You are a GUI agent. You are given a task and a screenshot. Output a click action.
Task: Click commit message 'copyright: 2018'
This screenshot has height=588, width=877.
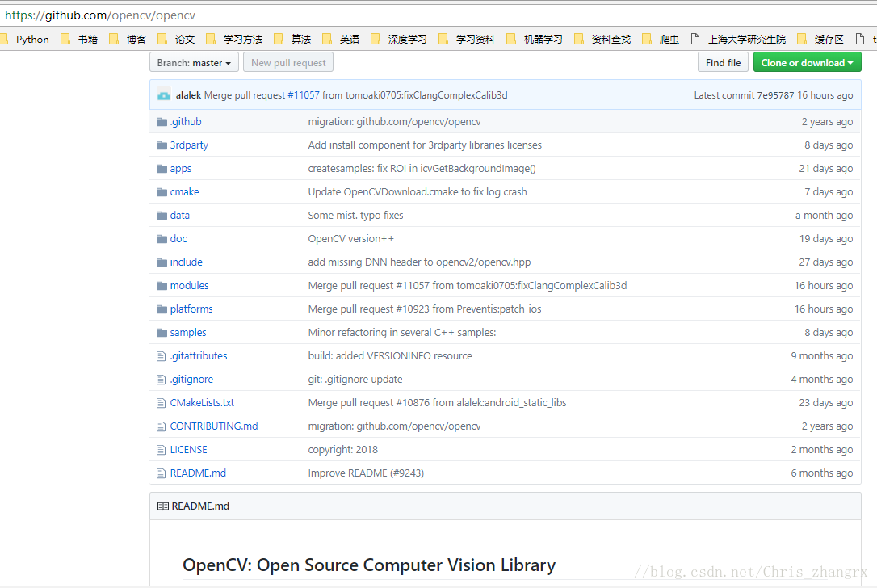coord(343,450)
